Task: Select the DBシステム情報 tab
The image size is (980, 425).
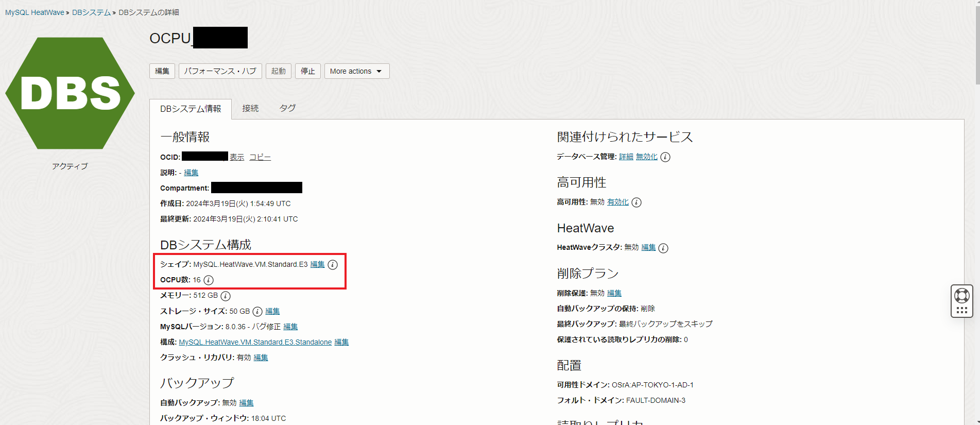Action: (x=191, y=109)
